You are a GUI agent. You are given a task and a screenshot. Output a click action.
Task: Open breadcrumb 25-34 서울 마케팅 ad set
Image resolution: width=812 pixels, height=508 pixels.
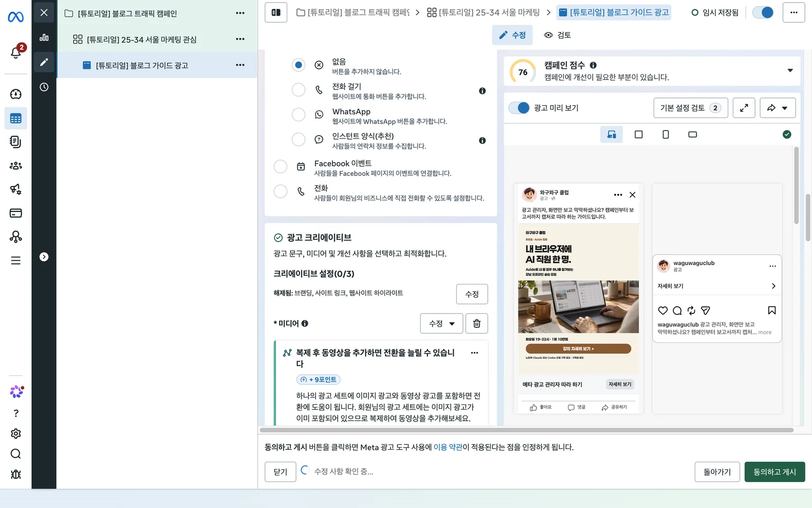(x=483, y=12)
